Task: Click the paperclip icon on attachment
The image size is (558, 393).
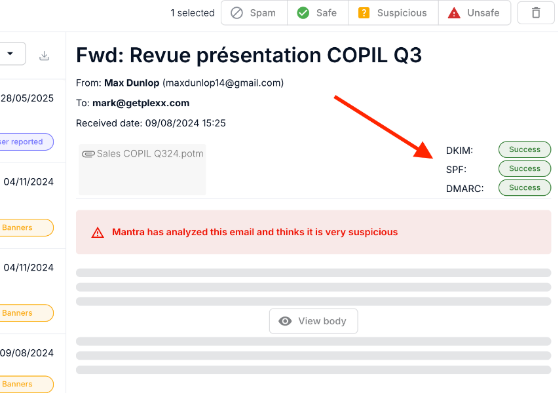Action: click(x=88, y=154)
